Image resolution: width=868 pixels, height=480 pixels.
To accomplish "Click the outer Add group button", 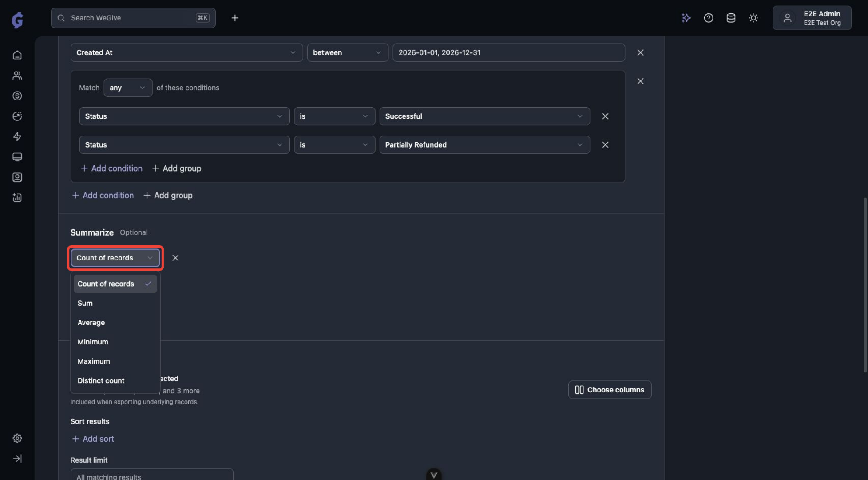I will [x=168, y=195].
